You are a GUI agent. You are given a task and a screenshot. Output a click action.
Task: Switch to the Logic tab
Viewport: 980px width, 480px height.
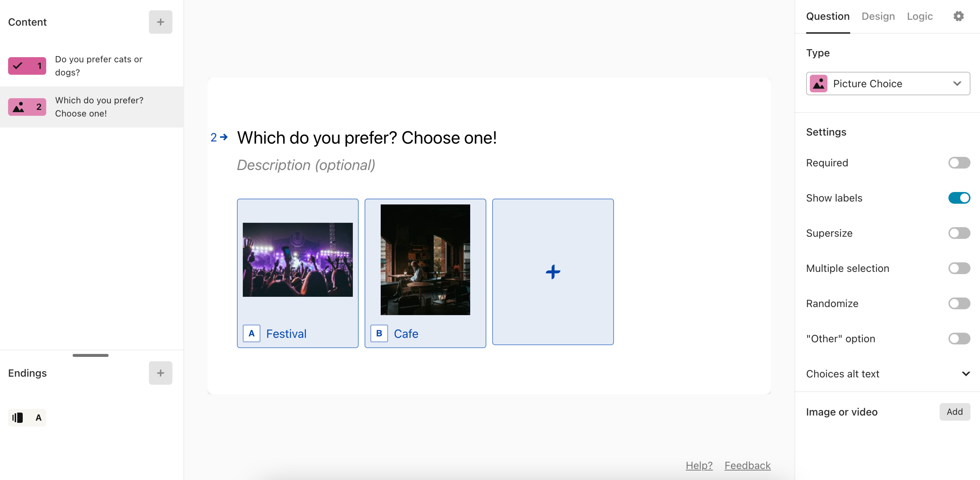(x=919, y=16)
